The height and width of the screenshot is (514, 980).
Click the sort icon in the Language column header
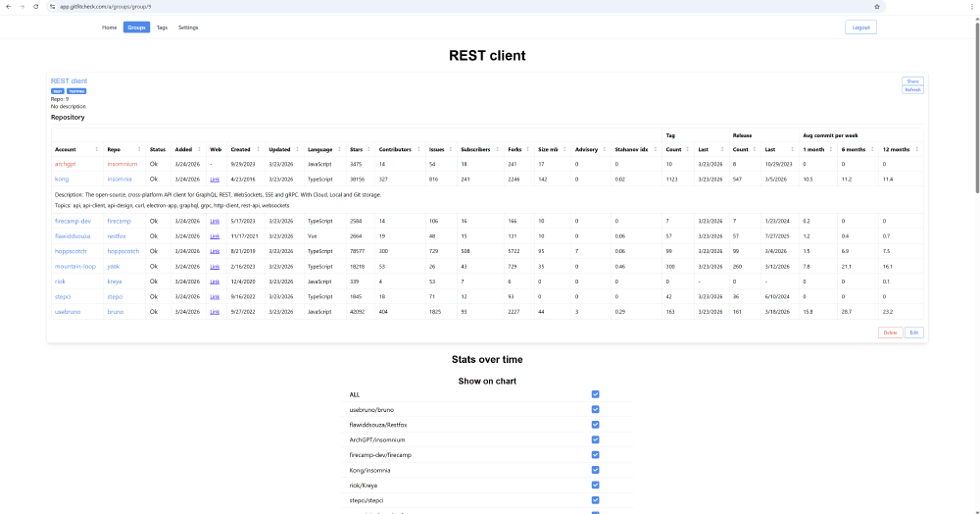339,149
